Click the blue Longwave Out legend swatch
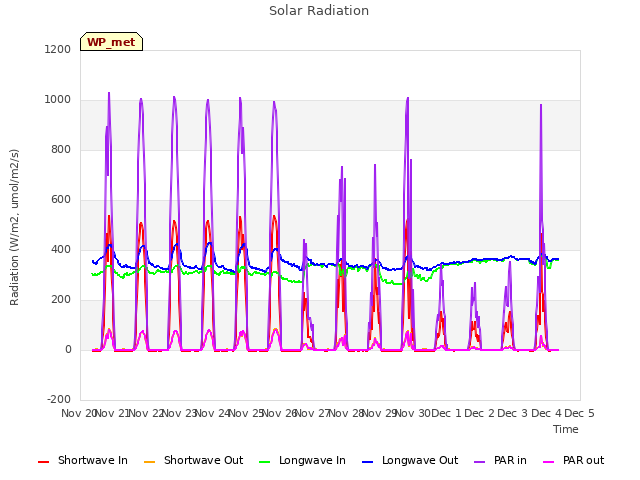Image resolution: width=640 pixels, height=480 pixels. pos(367,462)
